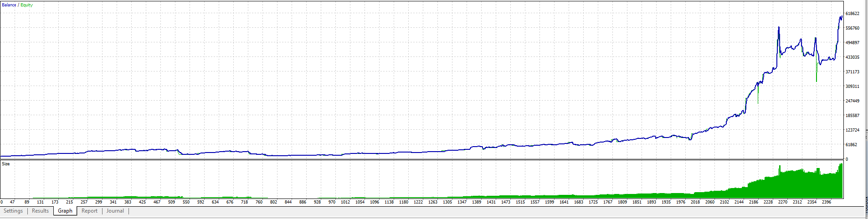Image resolution: width=868 pixels, height=219 pixels.
Task: Click trade number 1767 on the horizontal axis
Action: [x=608, y=202]
